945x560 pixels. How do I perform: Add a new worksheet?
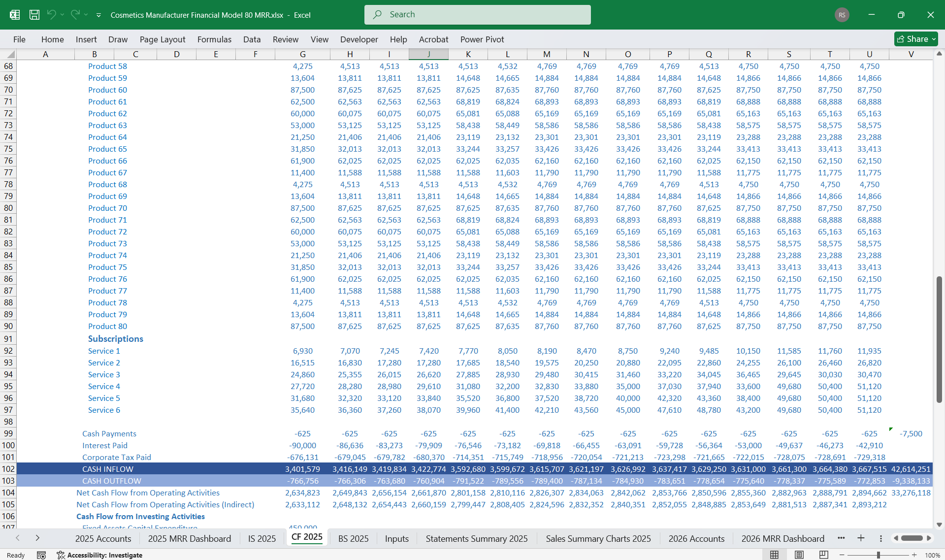861,538
